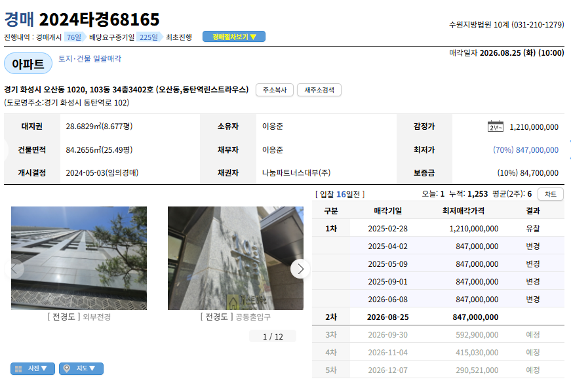Click the grid icon on 사진 button
The image size is (571, 392).
tap(18, 368)
